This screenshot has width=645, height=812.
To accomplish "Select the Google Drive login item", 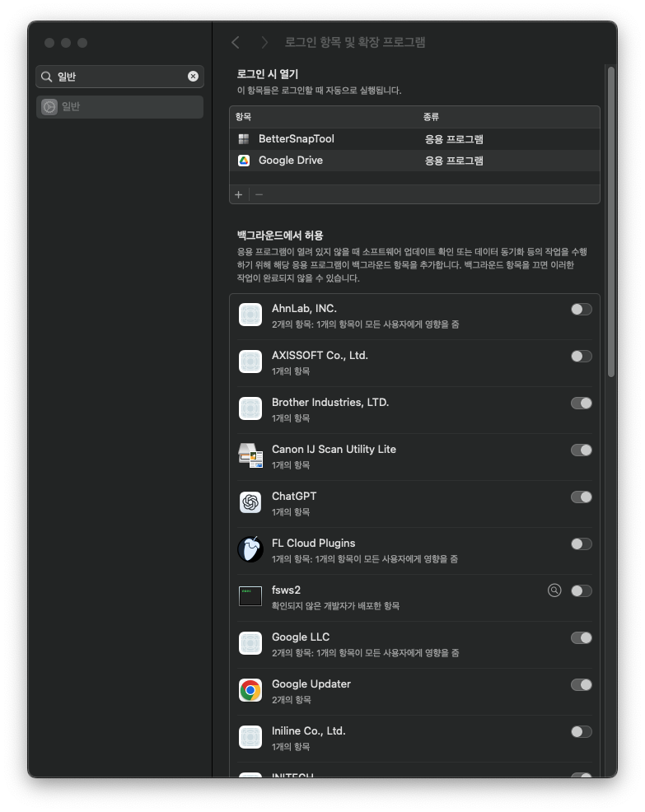I will coord(414,161).
